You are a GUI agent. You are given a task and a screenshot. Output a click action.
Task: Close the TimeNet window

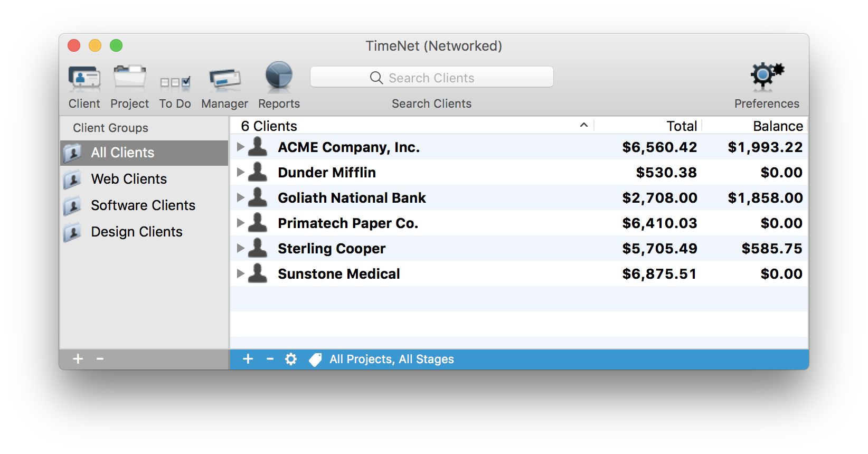[x=74, y=45]
